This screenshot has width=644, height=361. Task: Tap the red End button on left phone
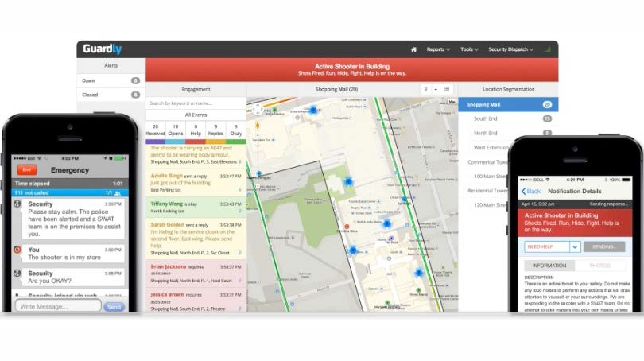coord(27,169)
